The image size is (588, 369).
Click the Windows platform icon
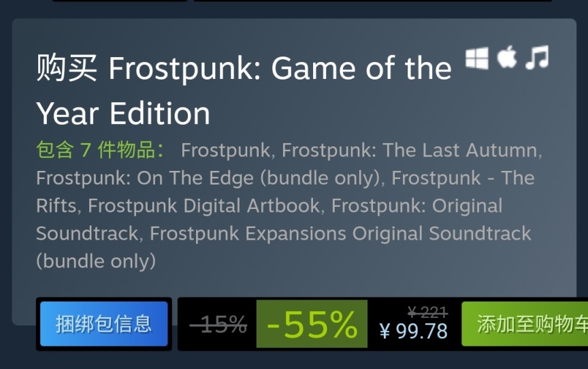coord(477,59)
